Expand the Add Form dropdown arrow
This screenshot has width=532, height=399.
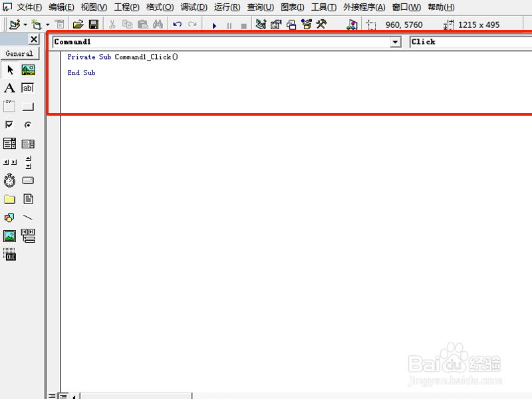click(47, 25)
